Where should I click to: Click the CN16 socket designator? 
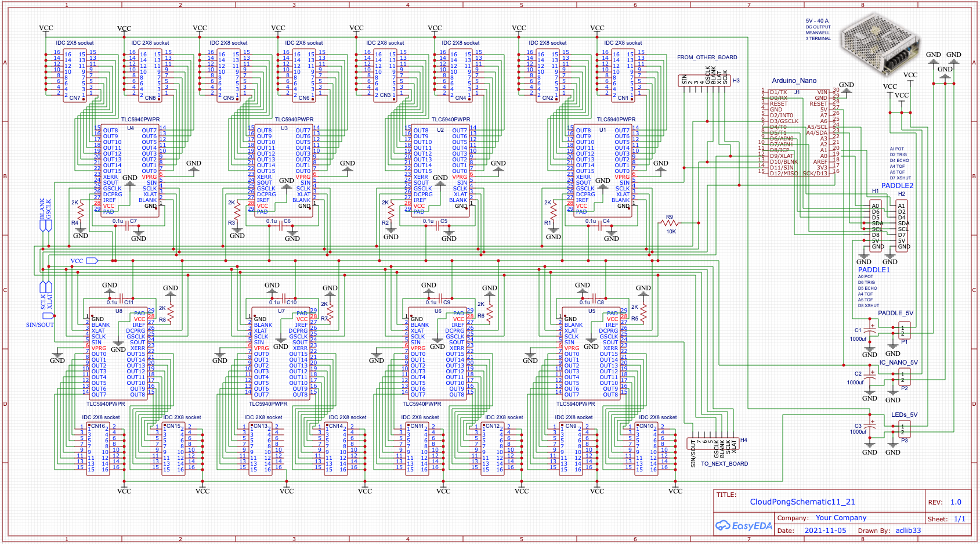coord(98,426)
